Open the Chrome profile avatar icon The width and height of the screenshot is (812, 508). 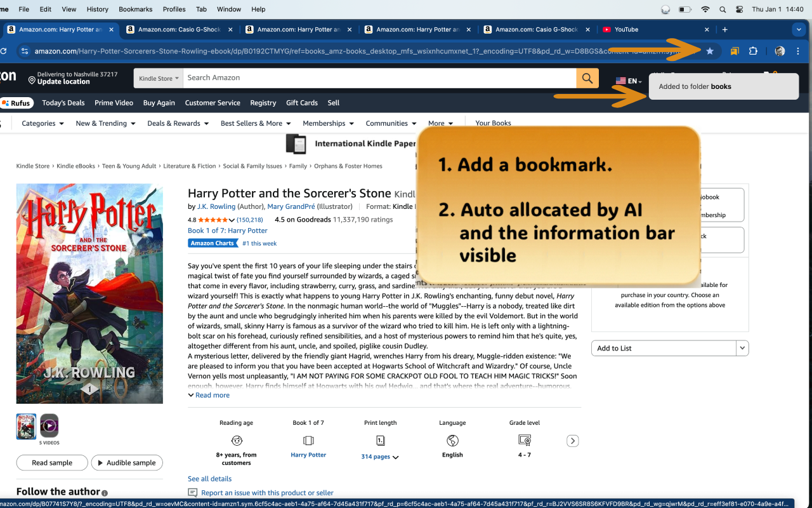point(779,51)
